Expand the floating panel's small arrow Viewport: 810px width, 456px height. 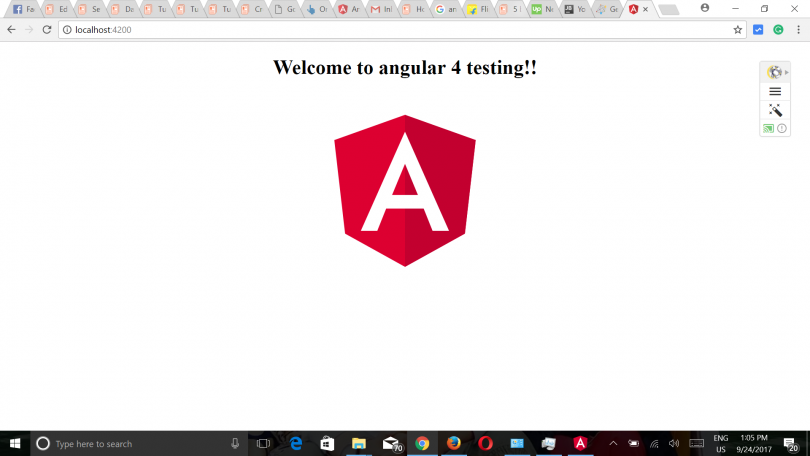(787, 72)
